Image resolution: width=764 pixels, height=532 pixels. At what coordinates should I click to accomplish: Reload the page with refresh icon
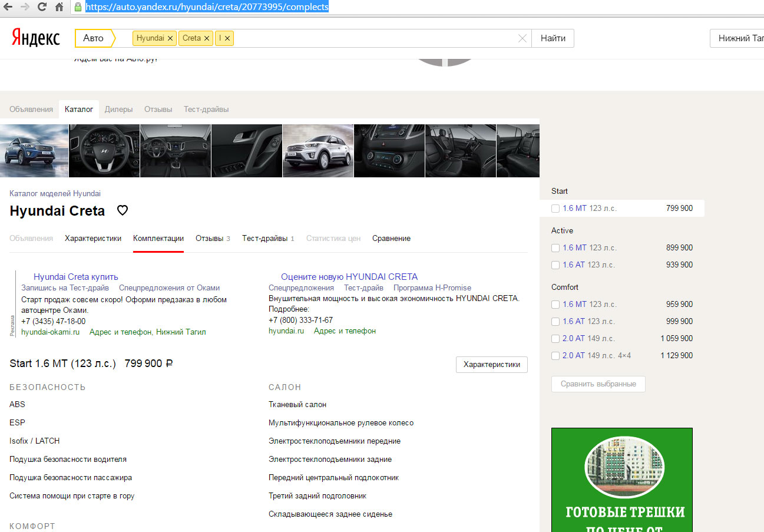coord(42,7)
